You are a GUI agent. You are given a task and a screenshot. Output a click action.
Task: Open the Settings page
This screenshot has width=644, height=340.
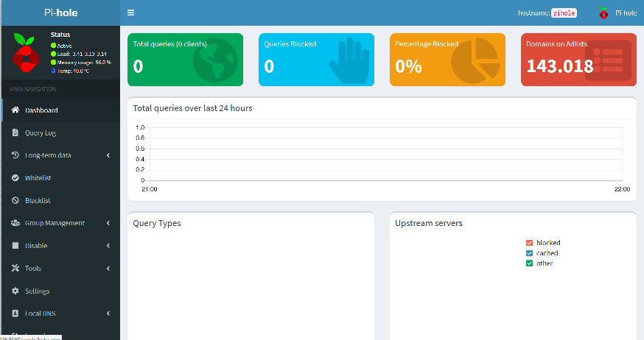[60, 291]
